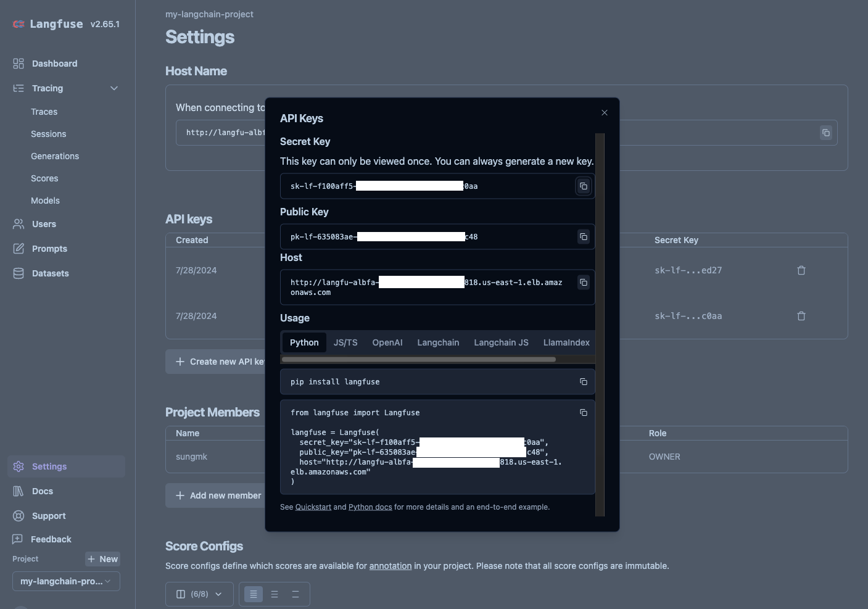Delete the API key ending in ed27
The width and height of the screenshot is (868, 609).
pyautogui.click(x=801, y=270)
